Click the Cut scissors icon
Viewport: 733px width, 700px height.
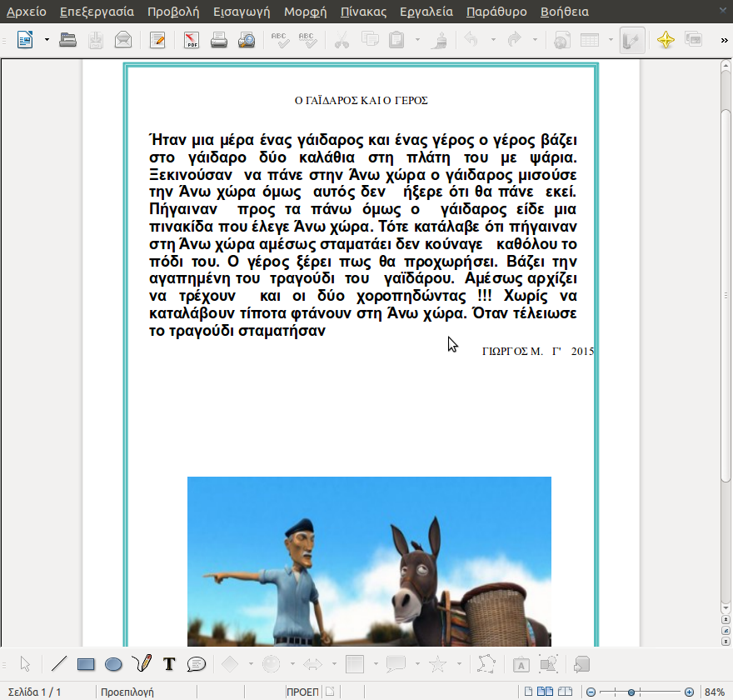point(342,40)
